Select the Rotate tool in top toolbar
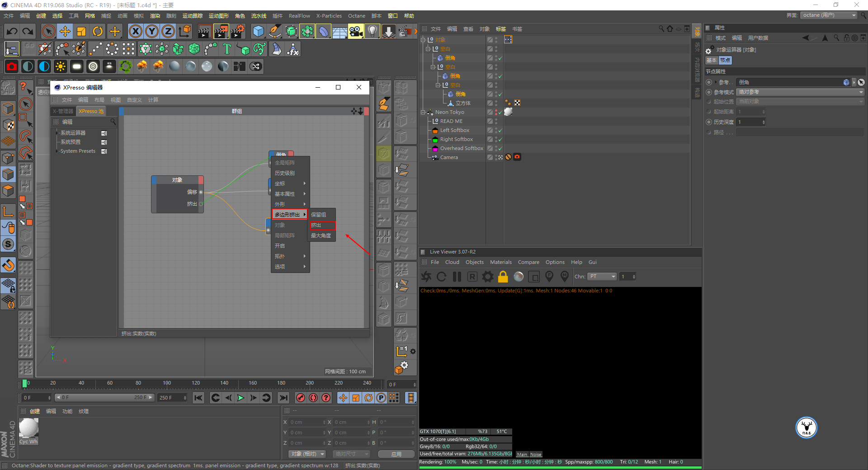Viewport: 868px width, 470px height. [x=98, y=31]
